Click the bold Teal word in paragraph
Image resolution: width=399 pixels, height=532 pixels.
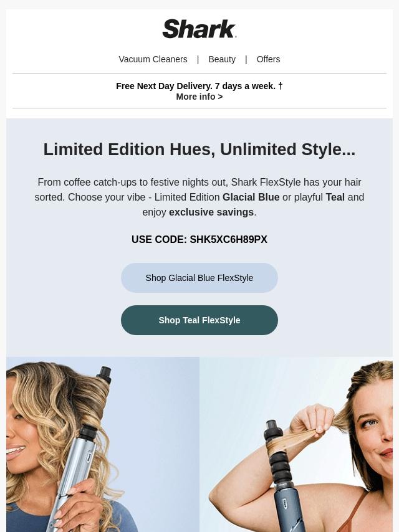[335, 197]
